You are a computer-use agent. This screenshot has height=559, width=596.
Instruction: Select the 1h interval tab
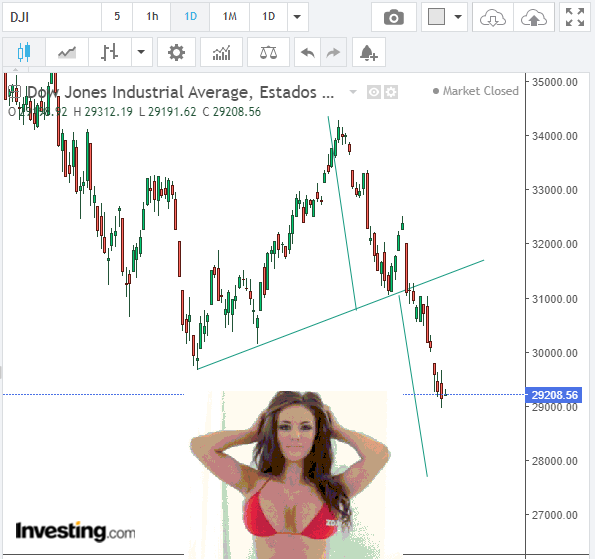point(152,17)
